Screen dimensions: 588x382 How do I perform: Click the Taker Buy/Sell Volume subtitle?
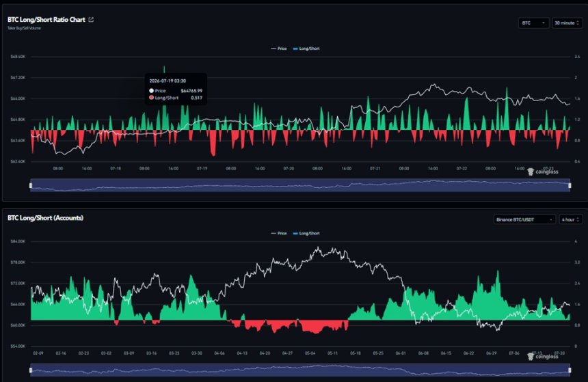tap(24, 28)
